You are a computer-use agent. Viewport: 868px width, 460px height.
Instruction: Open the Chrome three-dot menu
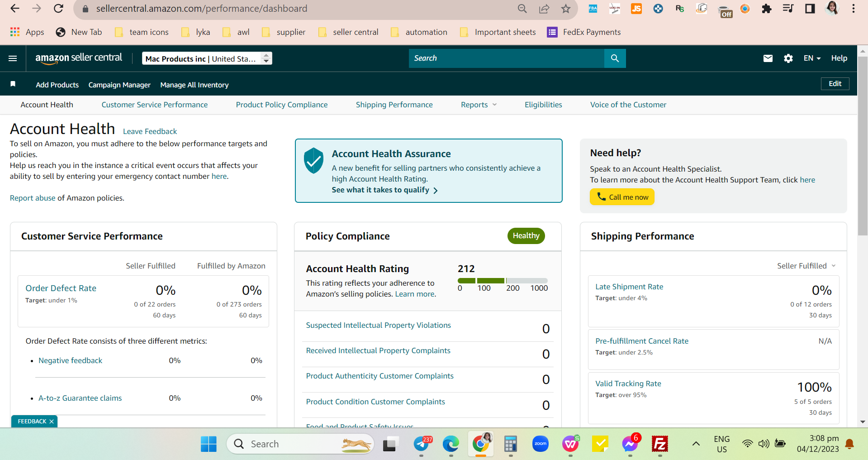[854, 9]
